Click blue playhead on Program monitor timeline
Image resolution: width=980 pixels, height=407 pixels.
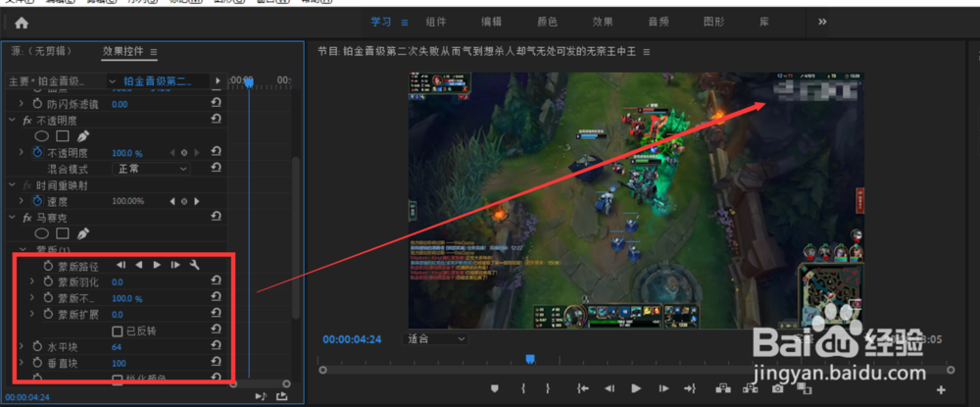pyautogui.click(x=530, y=359)
